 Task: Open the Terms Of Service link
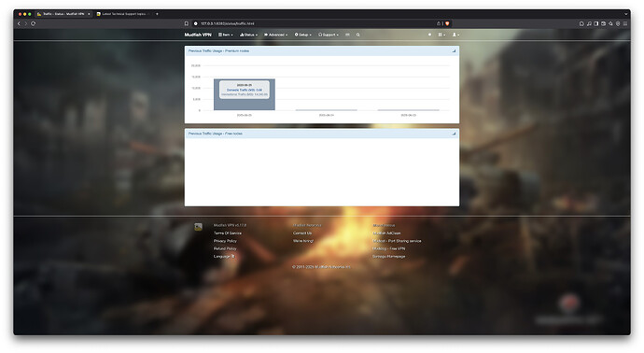[x=228, y=233]
